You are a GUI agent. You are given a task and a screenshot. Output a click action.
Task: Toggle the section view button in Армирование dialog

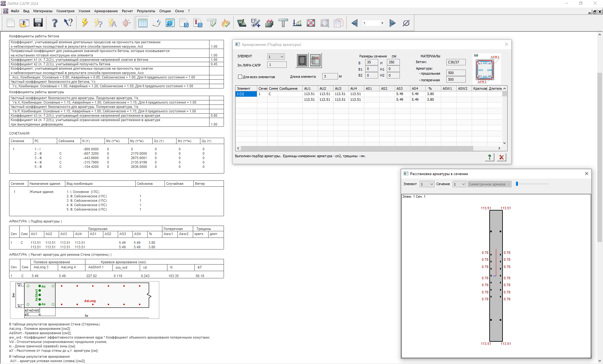302,60
